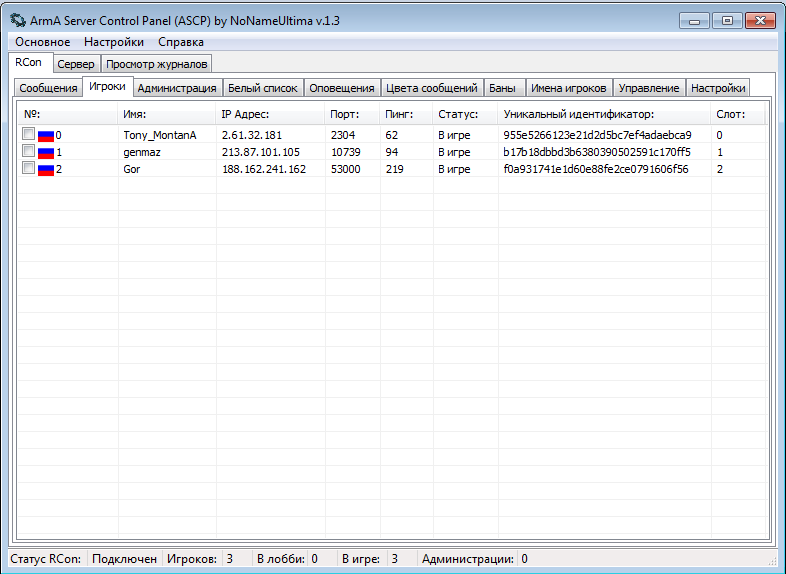Open the Справка menu

181,42
